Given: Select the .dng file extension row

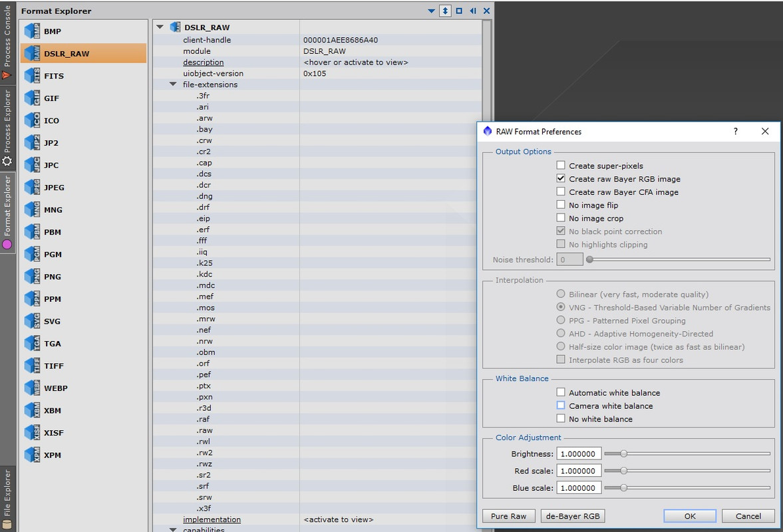Looking at the screenshot, I should (x=317, y=196).
